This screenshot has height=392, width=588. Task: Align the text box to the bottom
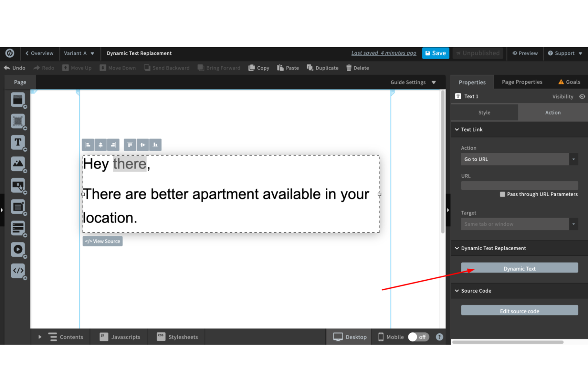[155, 145]
